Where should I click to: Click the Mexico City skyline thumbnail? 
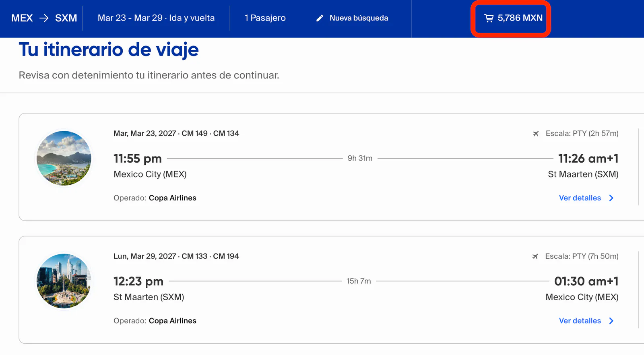point(64,281)
